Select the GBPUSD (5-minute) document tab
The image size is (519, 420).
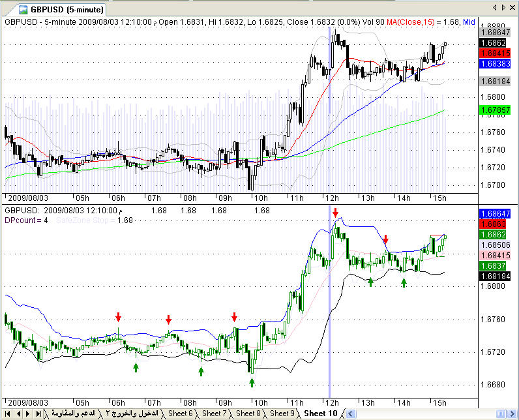[x=57, y=9]
